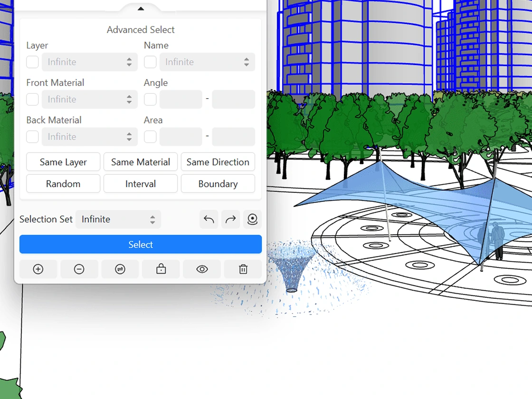Screen dimensions: 532x399
Task: Open the Selection Set dropdown
Action: pyautogui.click(x=118, y=219)
